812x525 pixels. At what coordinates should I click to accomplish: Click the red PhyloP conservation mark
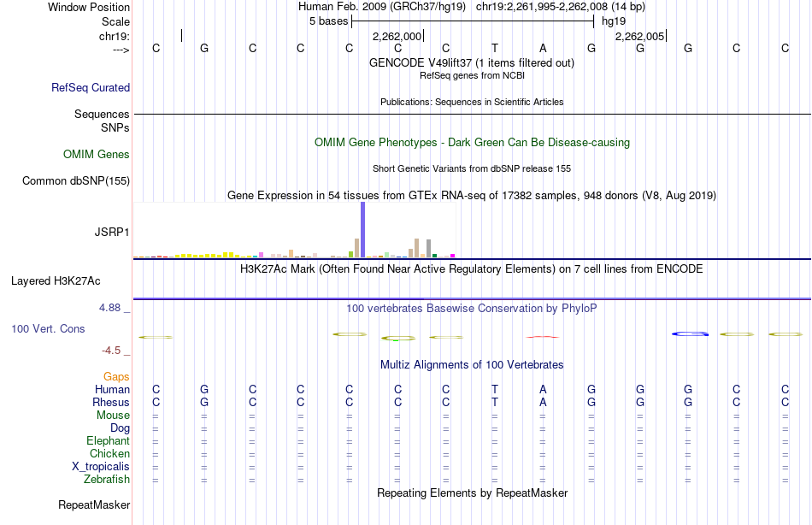coord(542,337)
